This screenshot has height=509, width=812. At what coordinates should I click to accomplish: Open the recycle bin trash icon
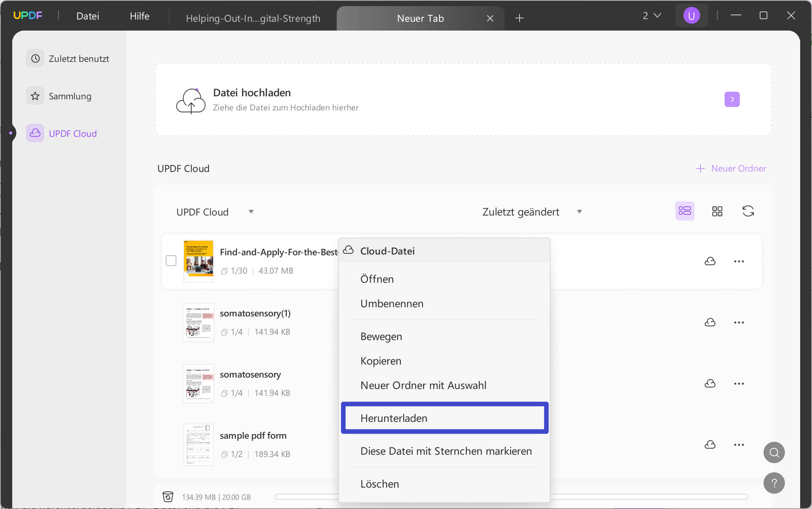(x=168, y=497)
